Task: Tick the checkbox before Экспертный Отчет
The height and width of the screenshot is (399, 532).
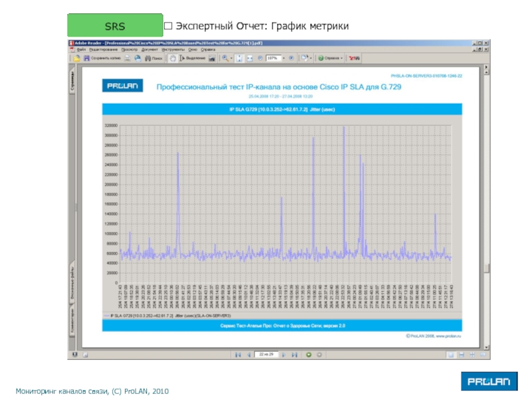Action: [x=168, y=26]
